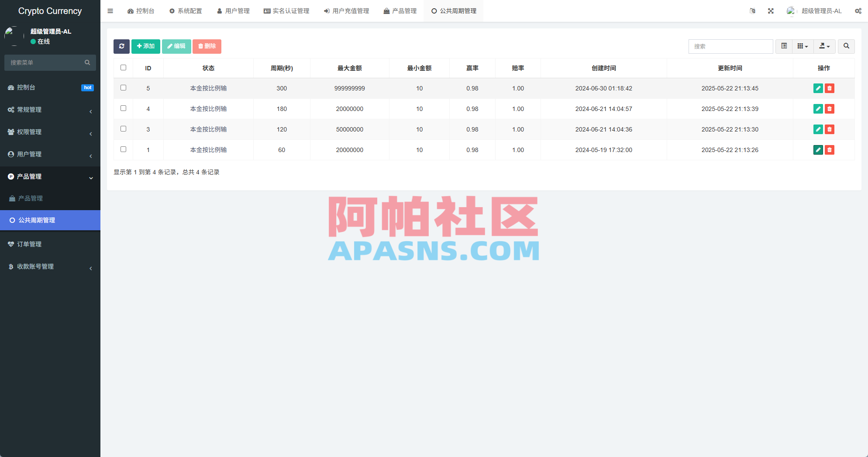Click the 编辑 edit button
868x457 pixels.
[x=176, y=46]
